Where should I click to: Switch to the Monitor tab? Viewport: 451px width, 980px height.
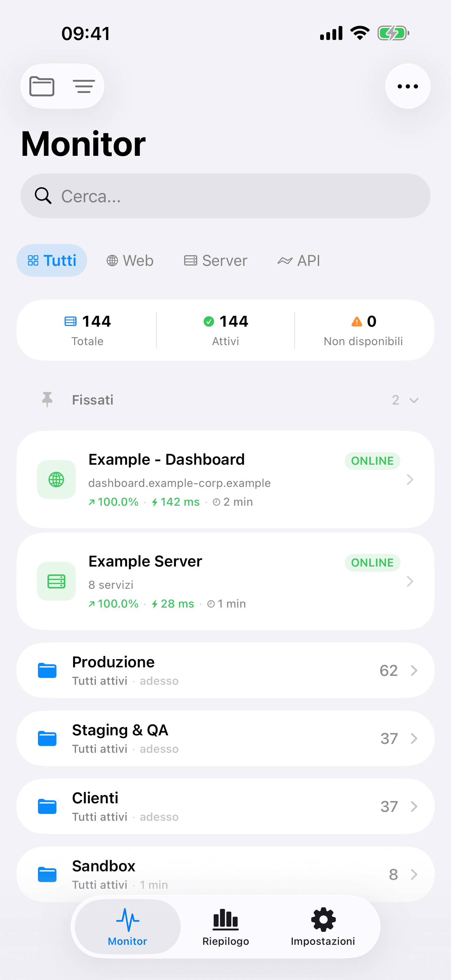tap(127, 926)
